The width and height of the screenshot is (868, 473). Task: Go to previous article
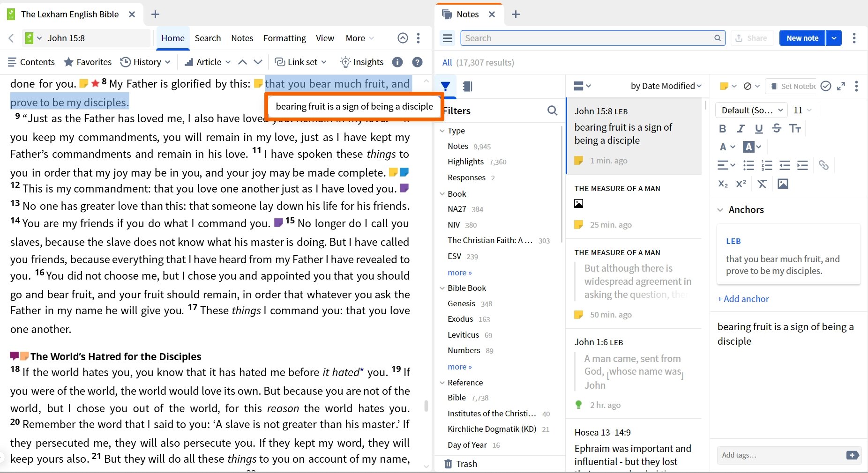coord(242,62)
